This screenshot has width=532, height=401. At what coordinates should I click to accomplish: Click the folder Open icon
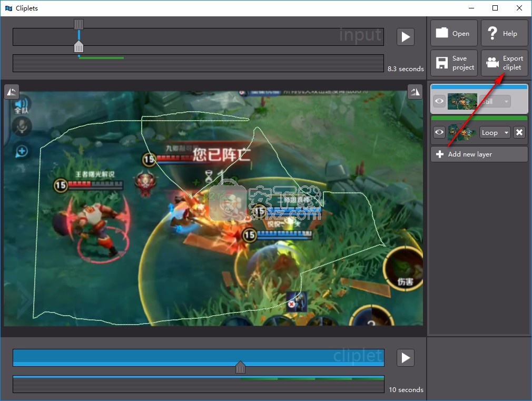pos(442,33)
